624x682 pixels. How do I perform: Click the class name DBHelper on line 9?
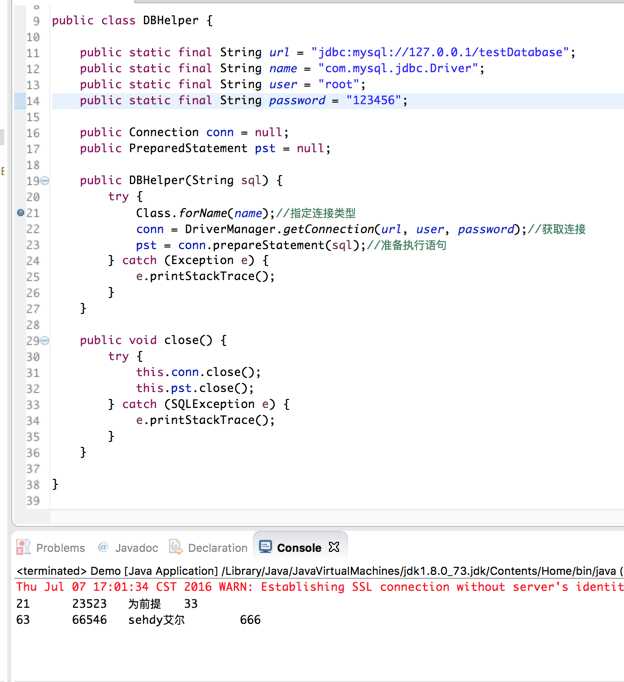coord(170,20)
